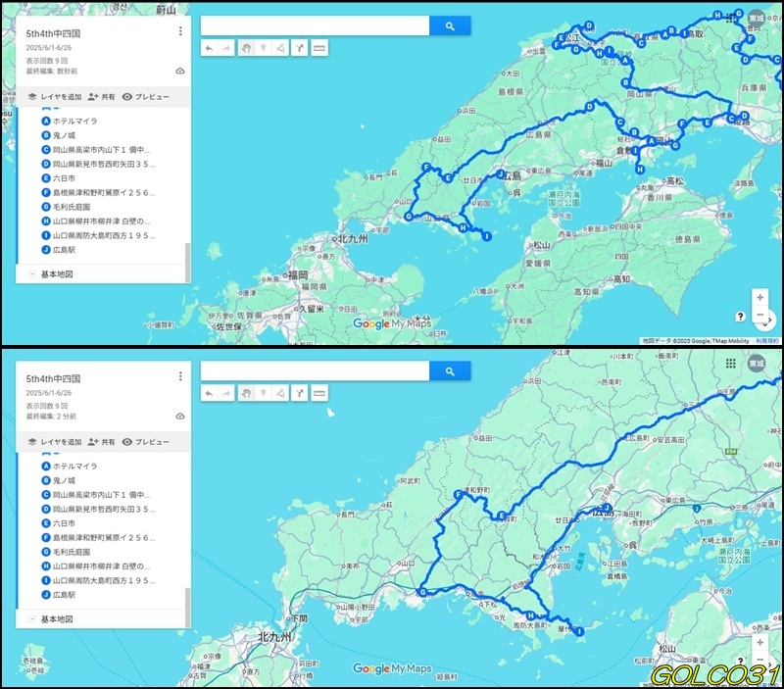Select the hand pan tool in lower toolbar
This screenshot has height=689, width=784.
[x=246, y=393]
